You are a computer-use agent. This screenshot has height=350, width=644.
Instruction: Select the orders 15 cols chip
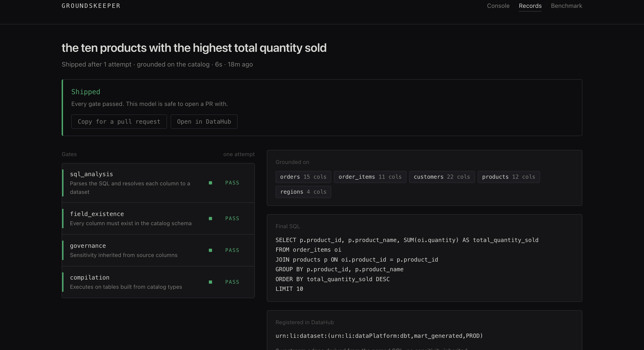click(303, 177)
